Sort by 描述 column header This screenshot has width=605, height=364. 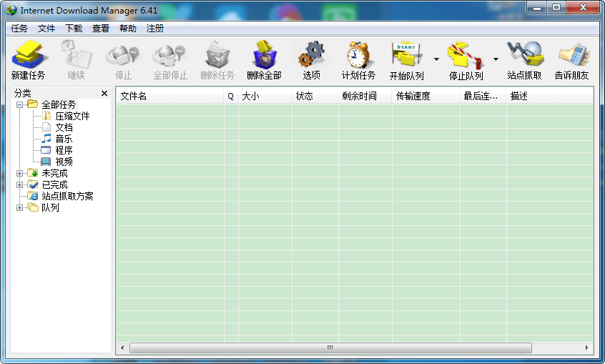(550, 96)
